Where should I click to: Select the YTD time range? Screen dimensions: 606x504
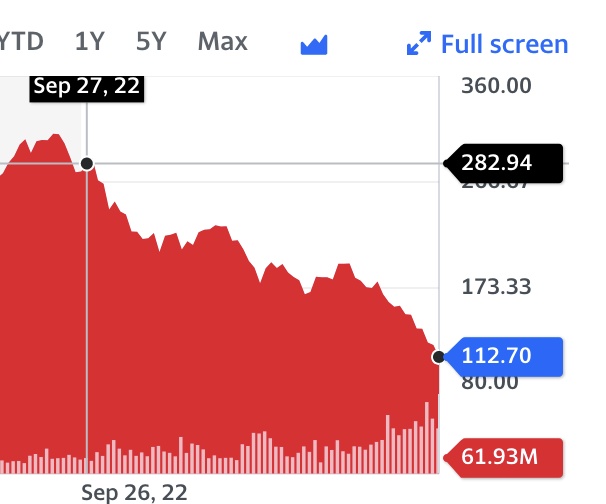click(x=20, y=42)
